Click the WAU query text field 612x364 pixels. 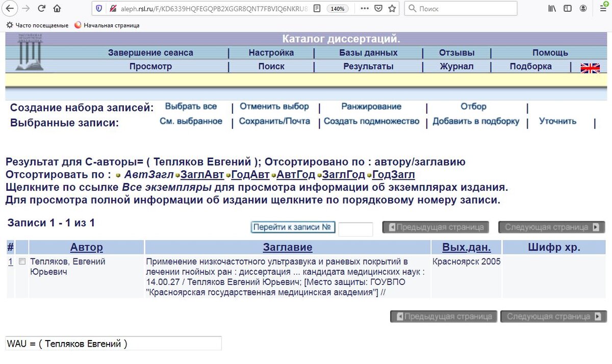click(x=114, y=343)
